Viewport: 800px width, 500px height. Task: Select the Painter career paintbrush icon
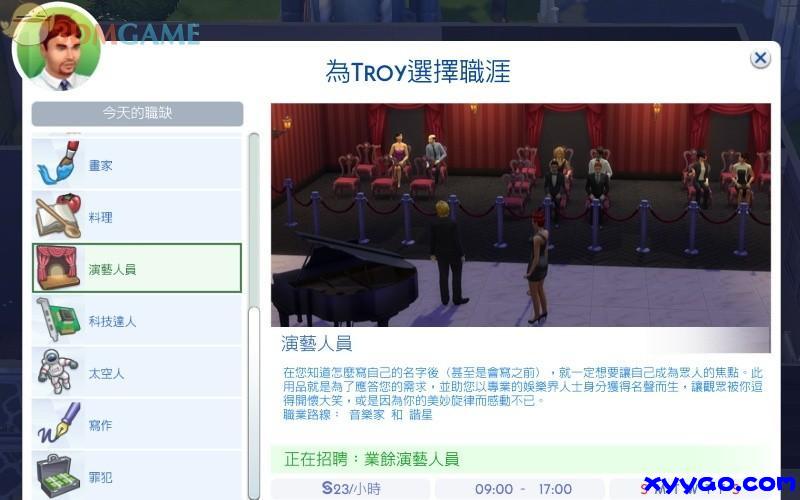(x=58, y=163)
